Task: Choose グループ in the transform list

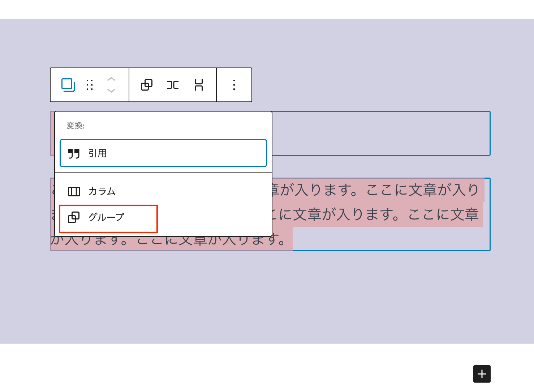Action: (x=106, y=217)
